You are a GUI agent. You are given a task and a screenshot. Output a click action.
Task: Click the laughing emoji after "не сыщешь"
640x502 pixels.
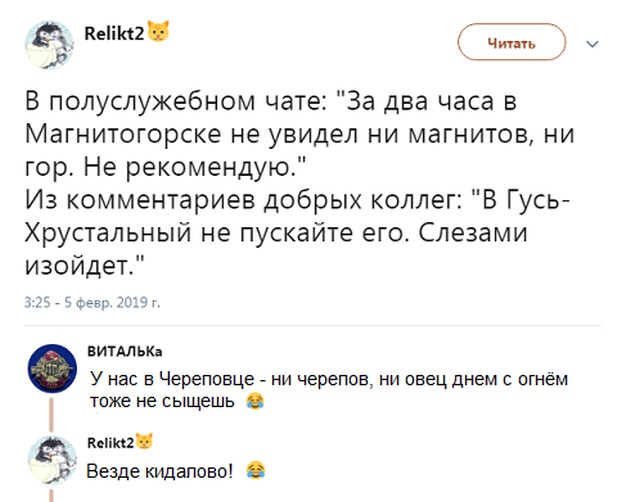tap(254, 401)
